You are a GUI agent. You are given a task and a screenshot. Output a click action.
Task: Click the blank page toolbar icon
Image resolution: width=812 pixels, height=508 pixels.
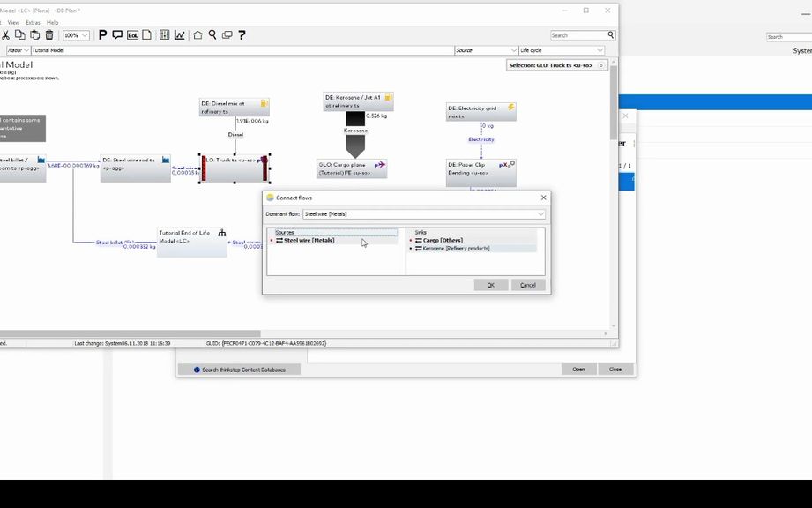point(147,34)
